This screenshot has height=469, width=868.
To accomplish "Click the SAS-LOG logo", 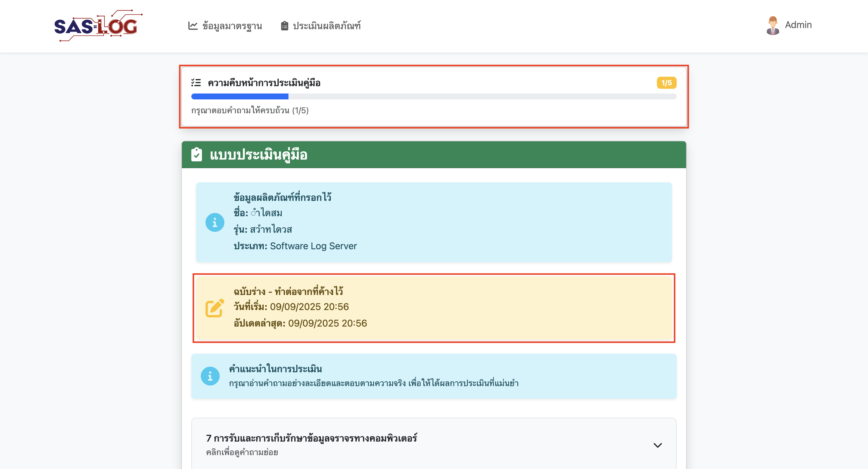I will coord(98,26).
